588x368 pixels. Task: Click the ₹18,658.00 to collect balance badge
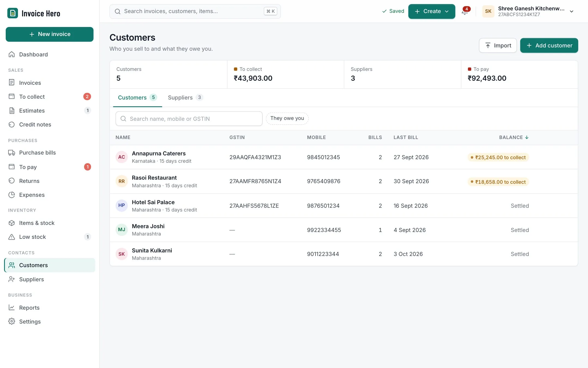pos(498,182)
